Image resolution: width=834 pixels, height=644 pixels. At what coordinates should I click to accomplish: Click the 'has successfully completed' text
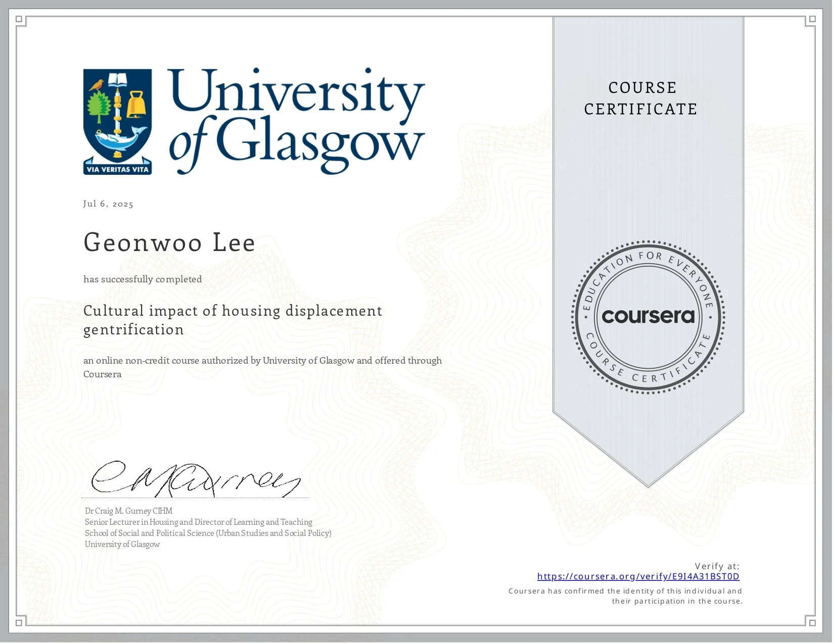click(143, 279)
